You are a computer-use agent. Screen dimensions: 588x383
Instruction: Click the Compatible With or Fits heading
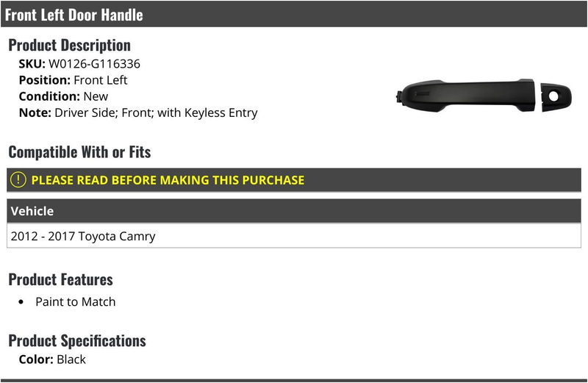[79, 152]
